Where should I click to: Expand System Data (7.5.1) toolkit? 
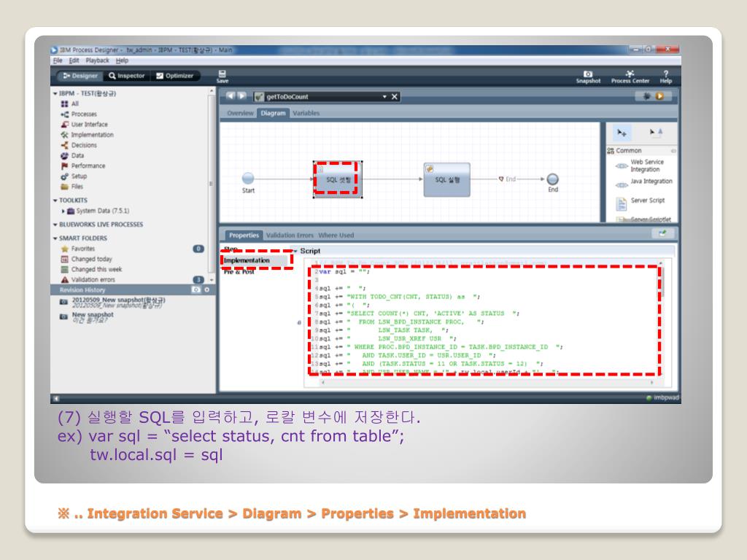click(63, 211)
